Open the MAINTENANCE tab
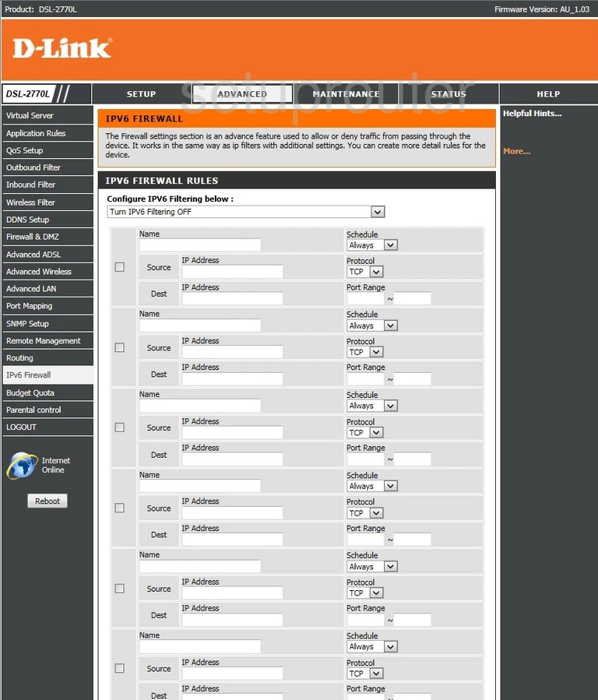Screen dimensions: 598x700 (x=346, y=93)
